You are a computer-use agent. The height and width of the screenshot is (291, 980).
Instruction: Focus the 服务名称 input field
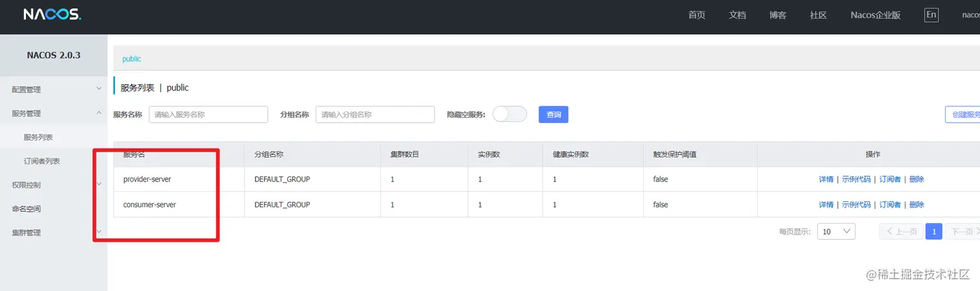pyautogui.click(x=208, y=115)
